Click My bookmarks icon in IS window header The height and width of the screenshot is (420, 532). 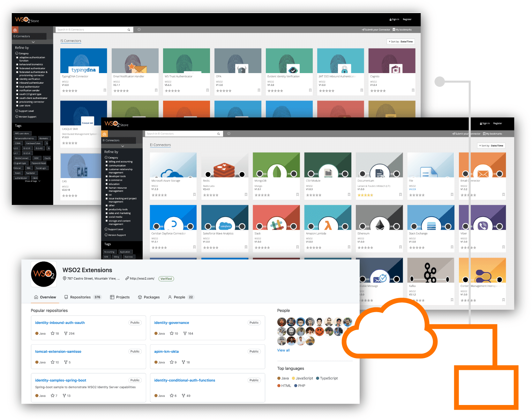[x=394, y=29]
